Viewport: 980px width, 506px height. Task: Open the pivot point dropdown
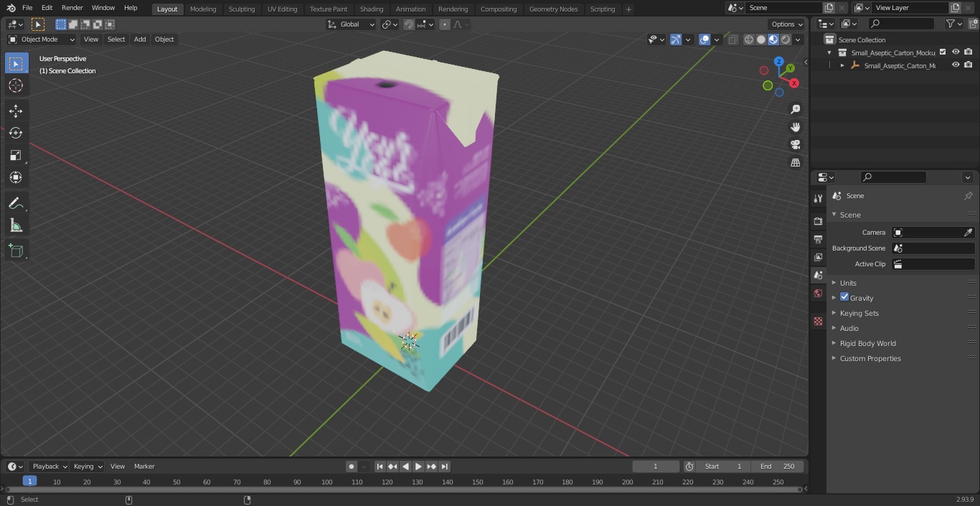click(390, 24)
